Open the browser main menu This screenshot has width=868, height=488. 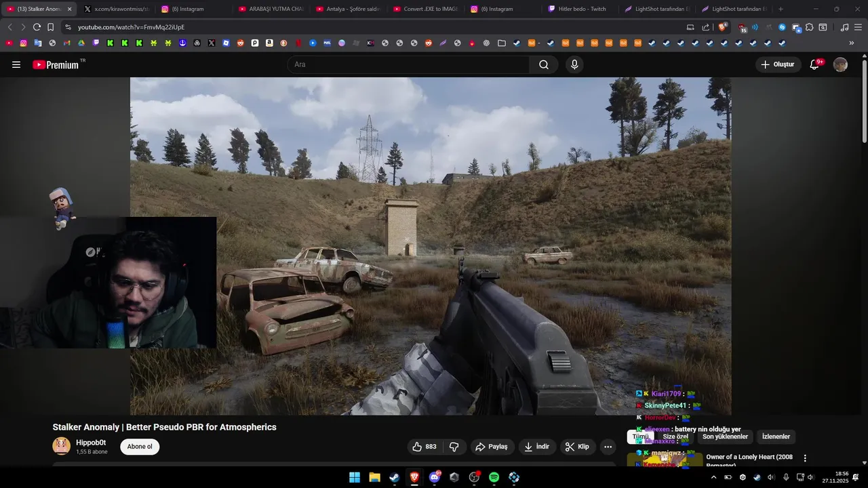[858, 27]
